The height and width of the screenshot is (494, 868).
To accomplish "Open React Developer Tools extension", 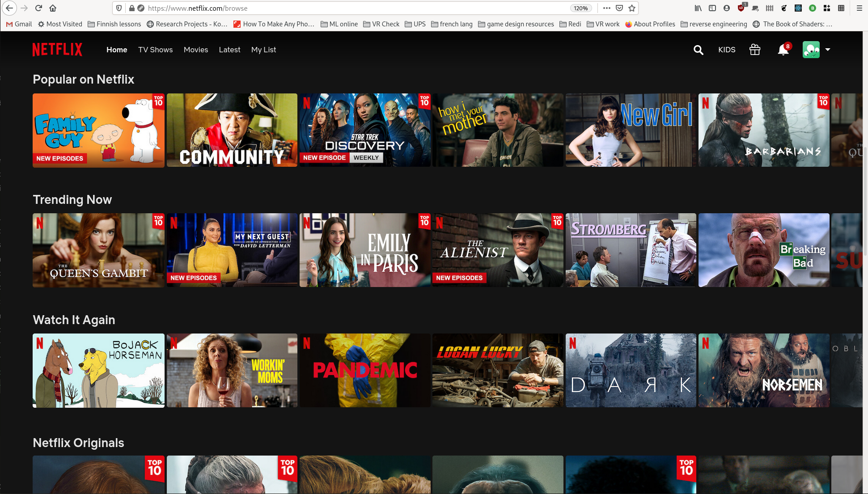I will pos(798,8).
